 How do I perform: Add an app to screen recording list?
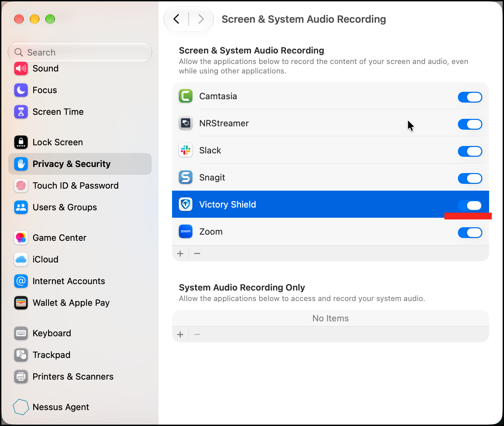tap(181, 254)
